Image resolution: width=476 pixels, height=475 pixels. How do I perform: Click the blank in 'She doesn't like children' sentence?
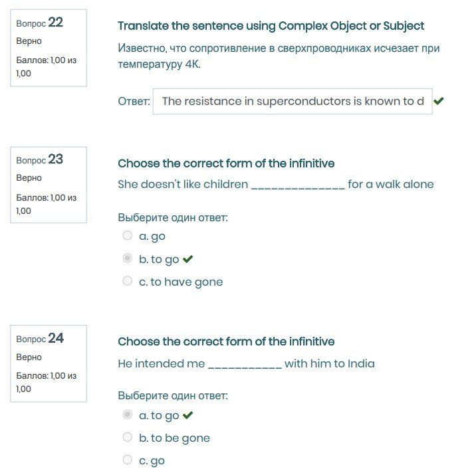298,185
